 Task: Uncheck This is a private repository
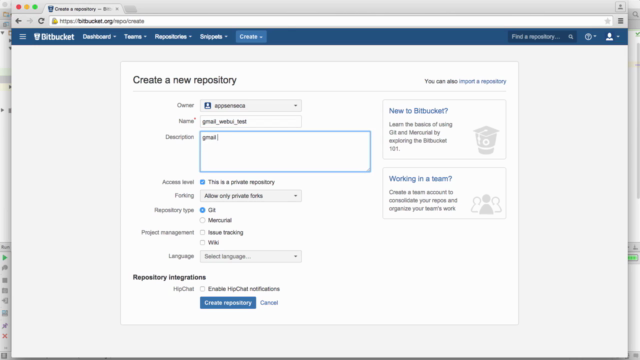(x=202, y=182)
